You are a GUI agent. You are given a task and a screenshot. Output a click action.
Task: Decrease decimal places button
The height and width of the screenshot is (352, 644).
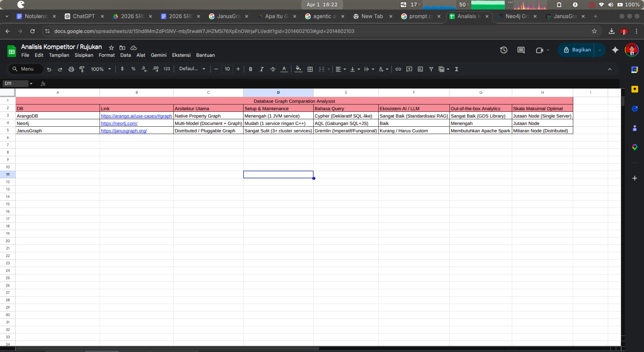coord(144,69)
